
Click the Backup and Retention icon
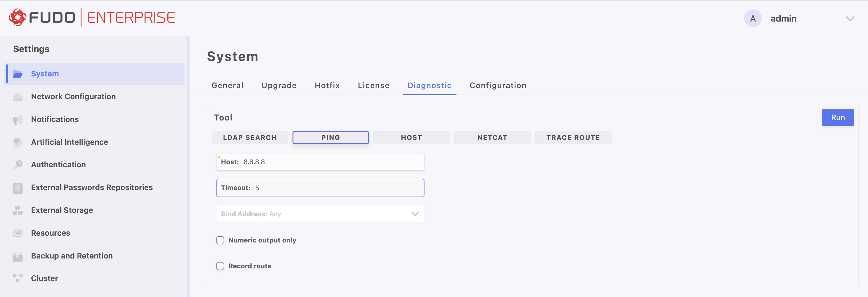click(18, 256)
